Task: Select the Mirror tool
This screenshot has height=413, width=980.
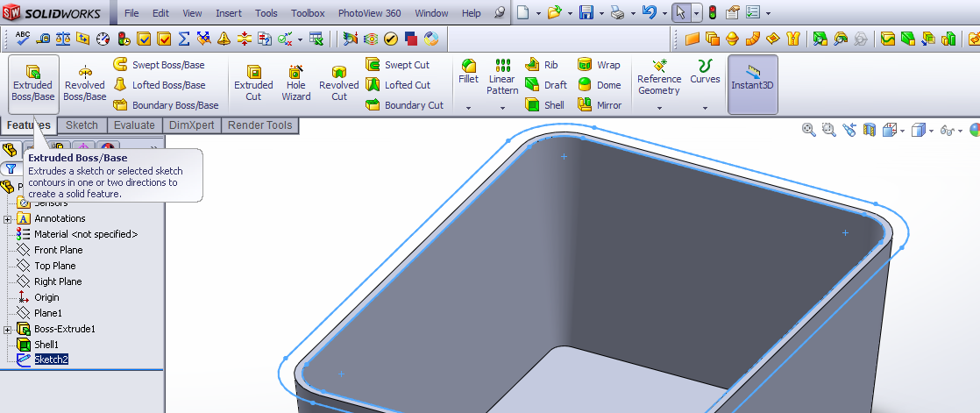Action: pyautogui.click(x=600, y=105)
